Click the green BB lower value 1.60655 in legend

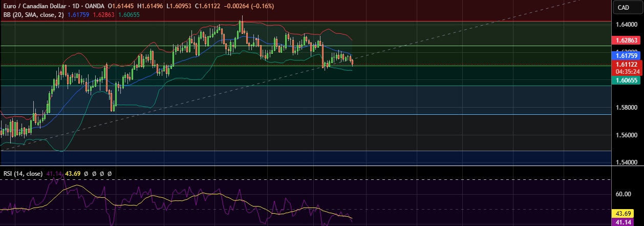(130, 15)
